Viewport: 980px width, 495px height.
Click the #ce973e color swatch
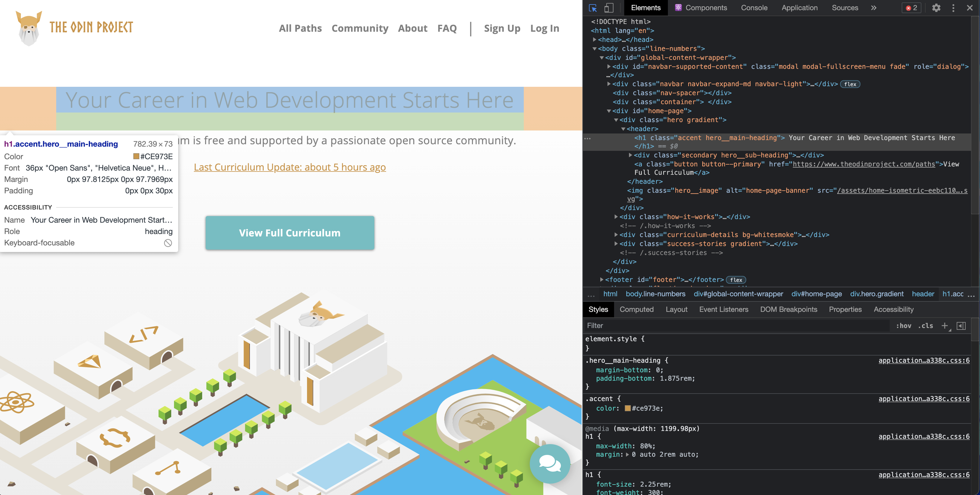[628, 408]
